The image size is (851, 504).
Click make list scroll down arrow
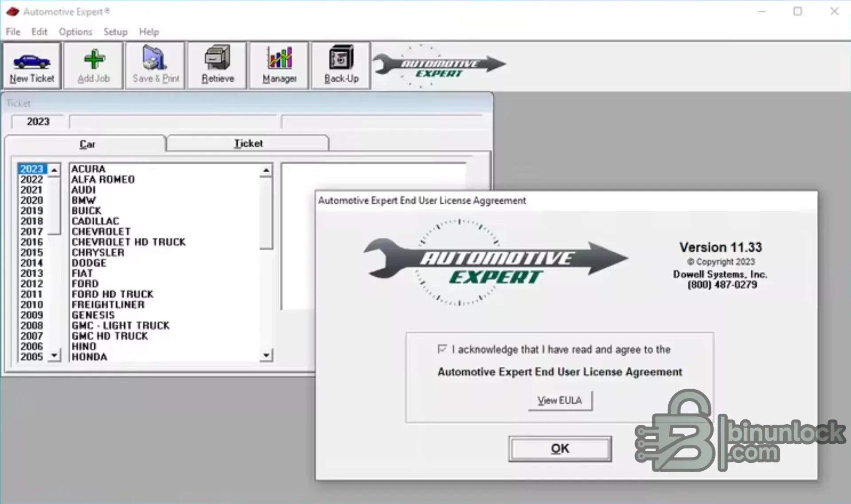[x=266, y=355]
